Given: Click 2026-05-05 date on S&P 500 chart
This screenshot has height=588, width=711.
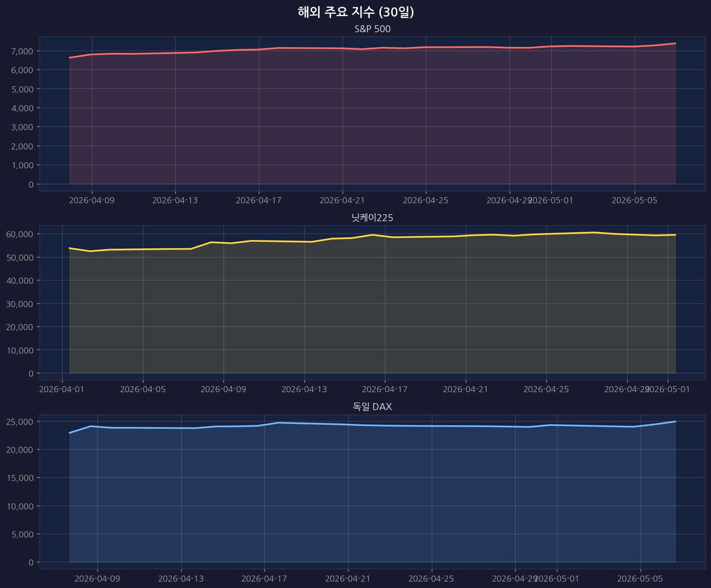Looking at the screenshot, I should tap(635, 200).
